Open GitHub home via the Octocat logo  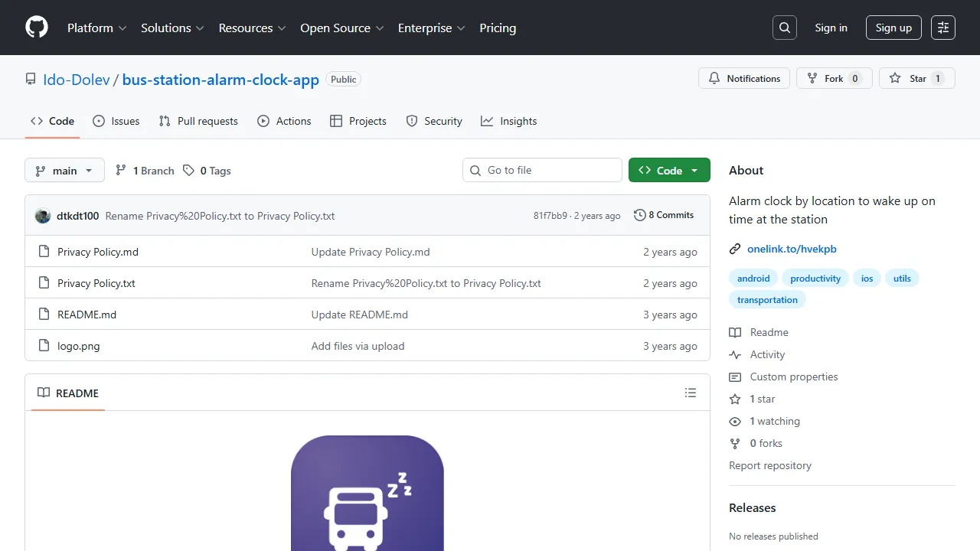click(36, 28)
